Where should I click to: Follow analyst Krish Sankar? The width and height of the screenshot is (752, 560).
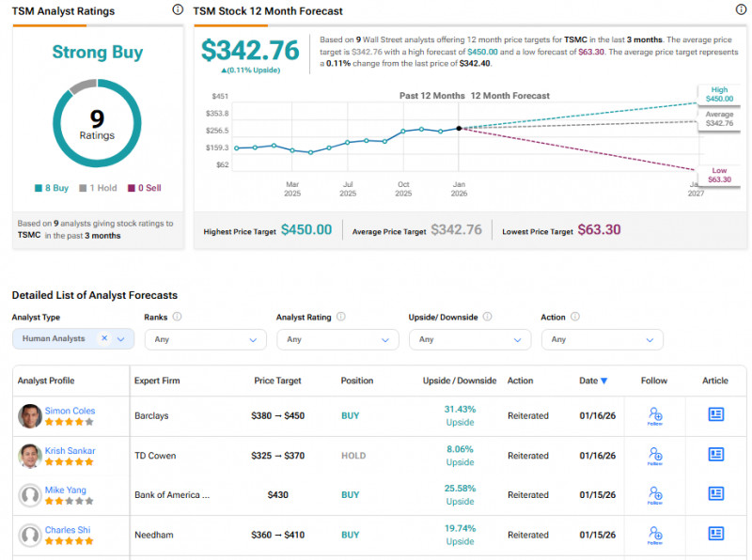click(x=654, y=456)
